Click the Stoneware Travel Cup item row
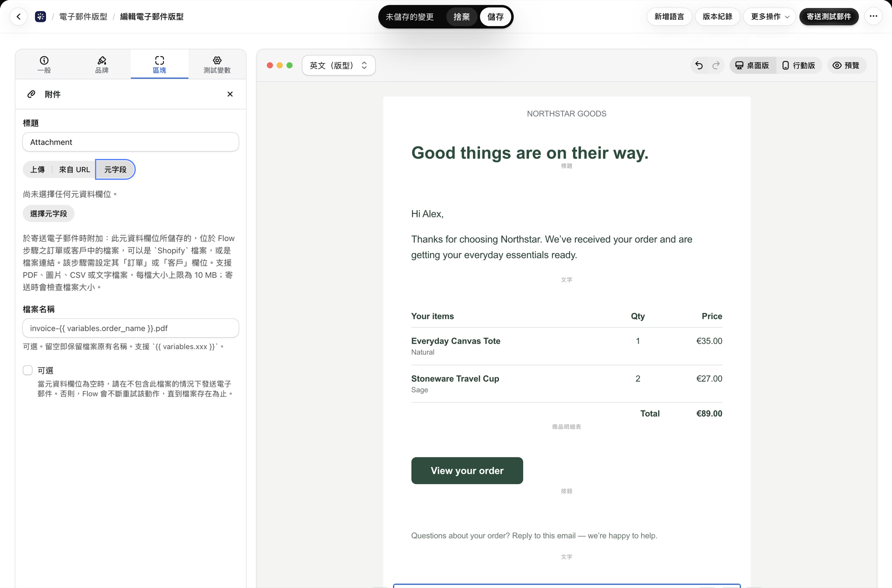The image size is (892, 588). tap(566, 384)
